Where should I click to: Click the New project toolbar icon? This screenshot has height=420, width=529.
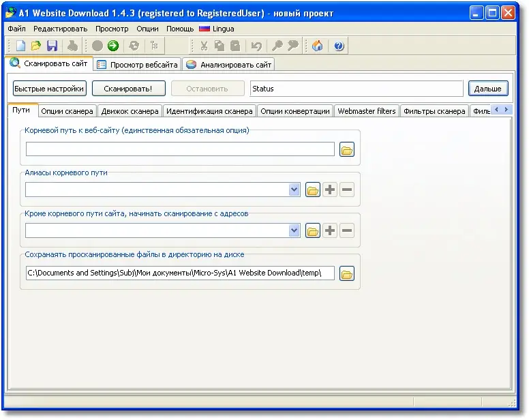pos(20,46)
